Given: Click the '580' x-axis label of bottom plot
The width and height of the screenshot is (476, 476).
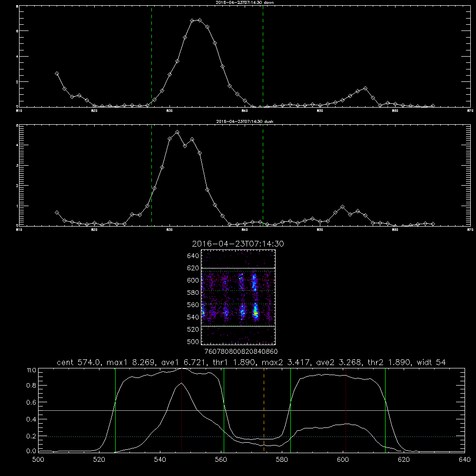Looking at the screenshot, I should coord(282,460).
